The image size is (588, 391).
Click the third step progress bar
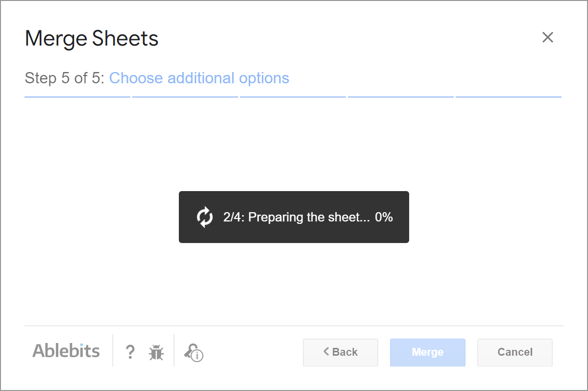pyautogui.click(x=293, y=98)
